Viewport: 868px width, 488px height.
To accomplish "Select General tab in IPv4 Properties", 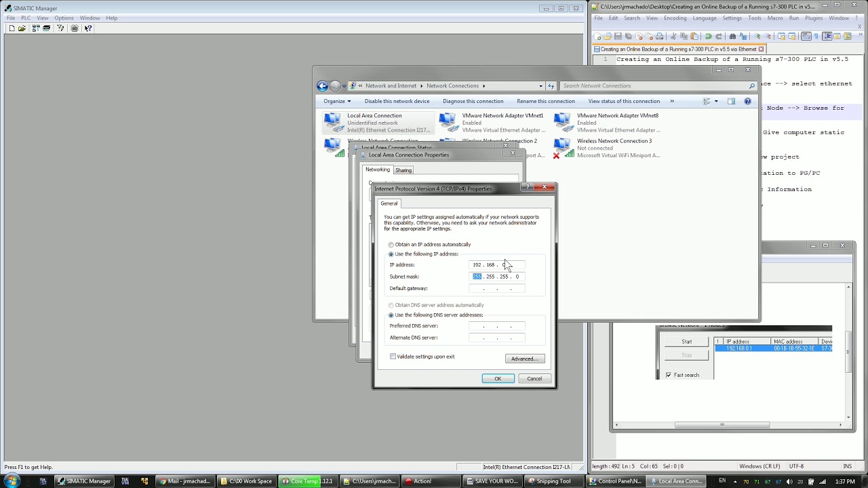I will pos(389,203).
